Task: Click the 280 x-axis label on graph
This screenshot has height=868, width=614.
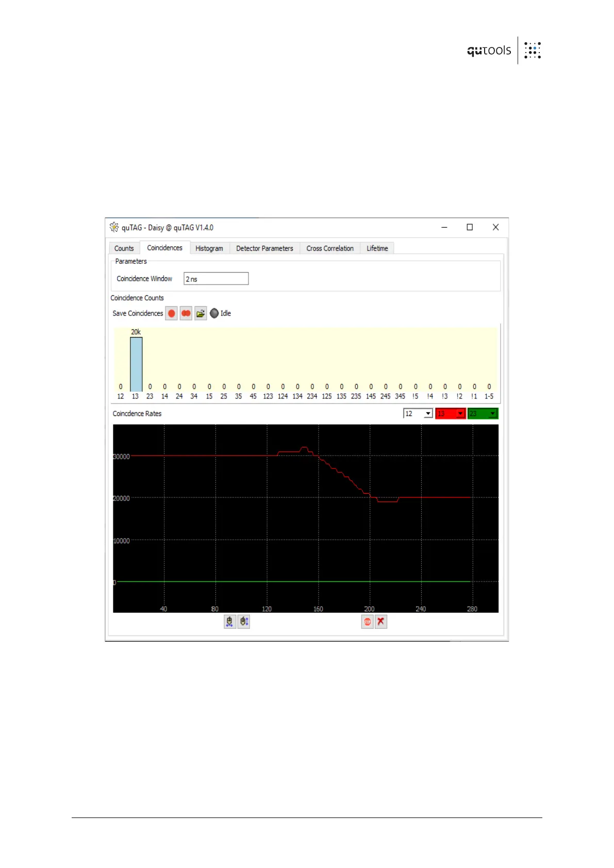Action: coord(472,609)
